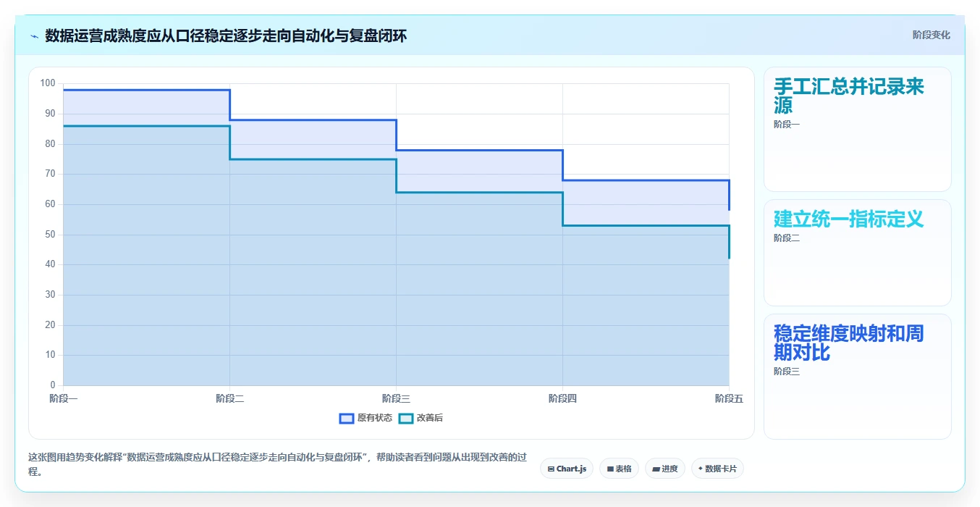Click the chart title 数据运营成熟度 heading
This screenshot has width=980, height=507.
(x=225, y=35)
